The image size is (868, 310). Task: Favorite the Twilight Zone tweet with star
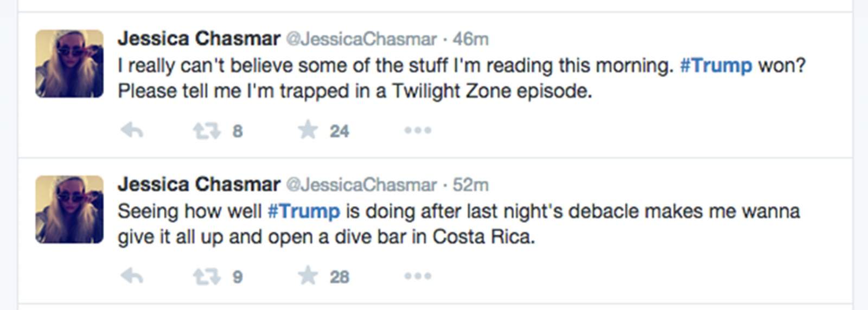[x=308, y=130]
